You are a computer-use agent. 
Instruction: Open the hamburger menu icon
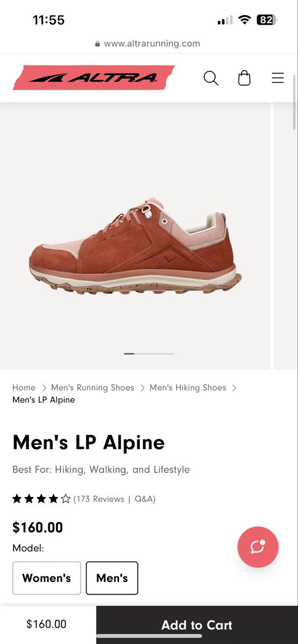pos(278,78)
